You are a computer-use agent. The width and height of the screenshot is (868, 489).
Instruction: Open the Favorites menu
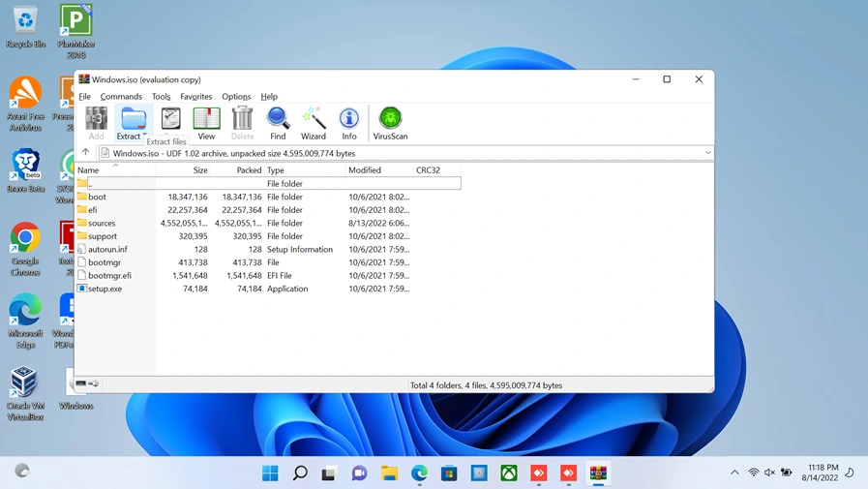click(x=196, y=97)
